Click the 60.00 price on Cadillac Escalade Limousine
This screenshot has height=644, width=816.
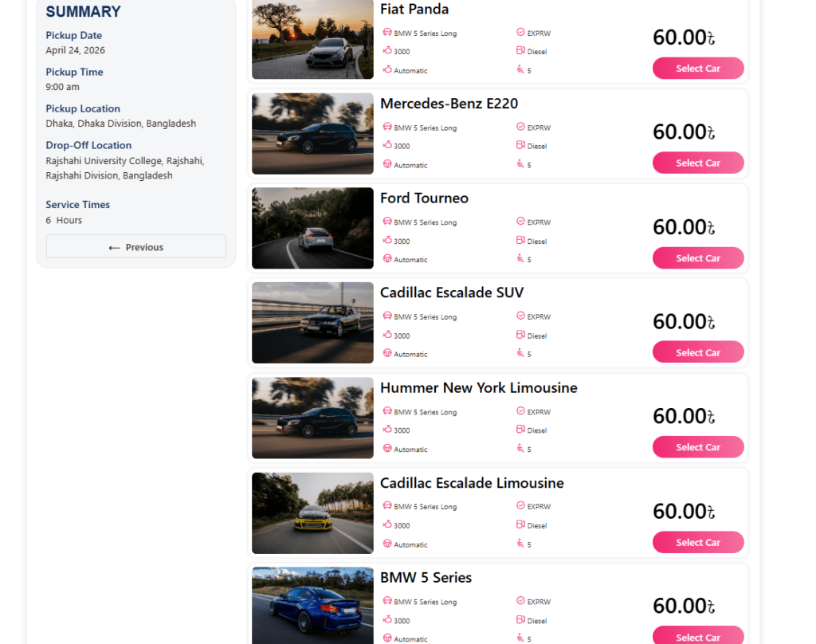coord(684,512)
